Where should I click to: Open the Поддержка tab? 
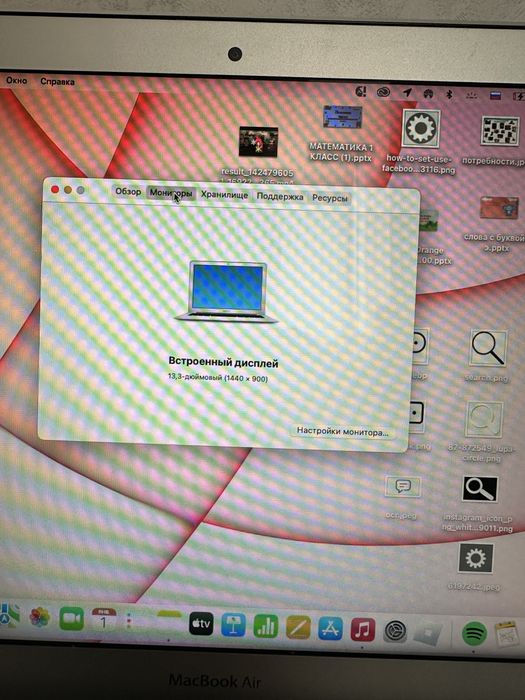click(x=280, y=196)
